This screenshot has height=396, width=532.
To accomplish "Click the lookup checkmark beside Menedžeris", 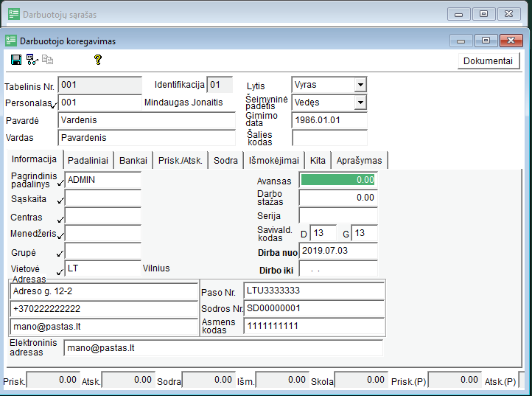I will coord(60,235).
